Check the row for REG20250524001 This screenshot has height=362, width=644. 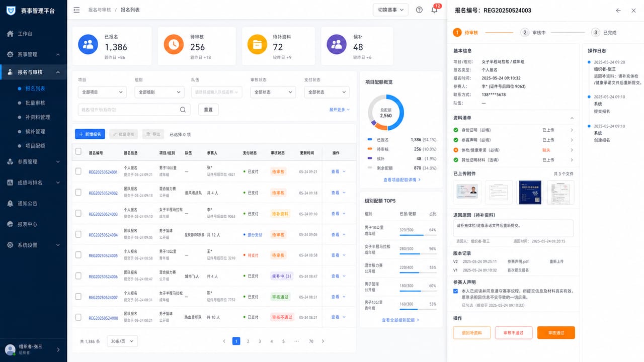point(78,171)
